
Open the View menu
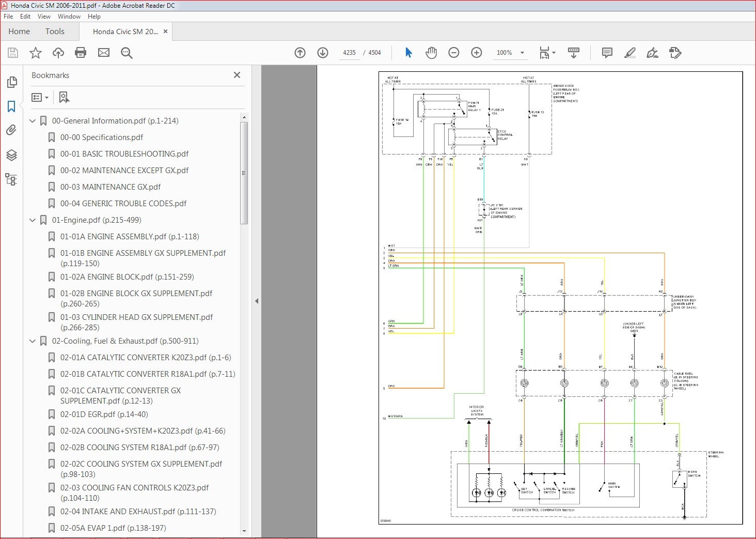[x=44, y=17]
